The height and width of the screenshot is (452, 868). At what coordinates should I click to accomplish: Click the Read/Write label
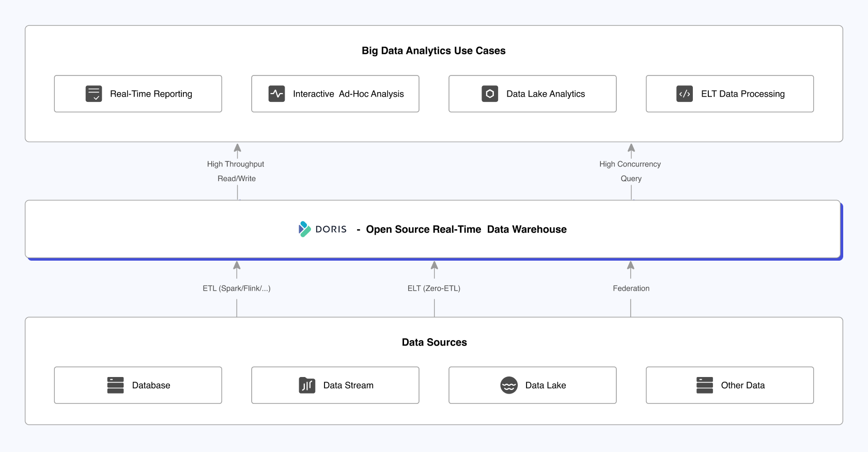(x=237, y=178)
